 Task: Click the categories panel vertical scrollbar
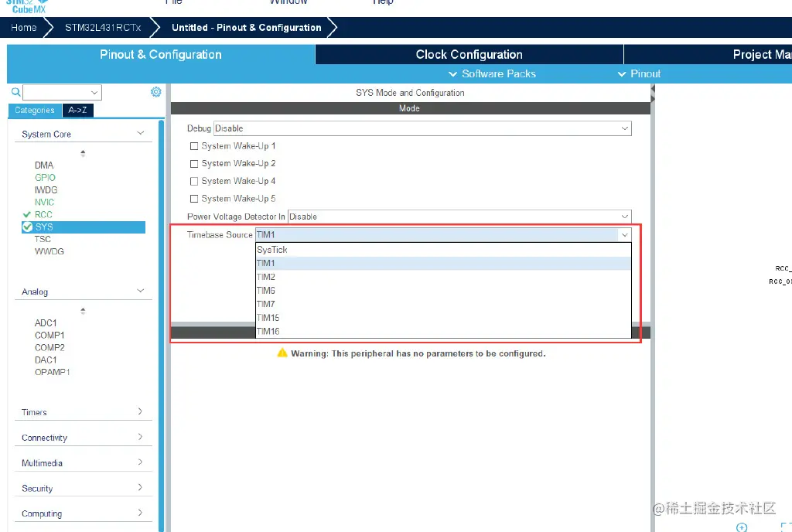coord(161,326)
